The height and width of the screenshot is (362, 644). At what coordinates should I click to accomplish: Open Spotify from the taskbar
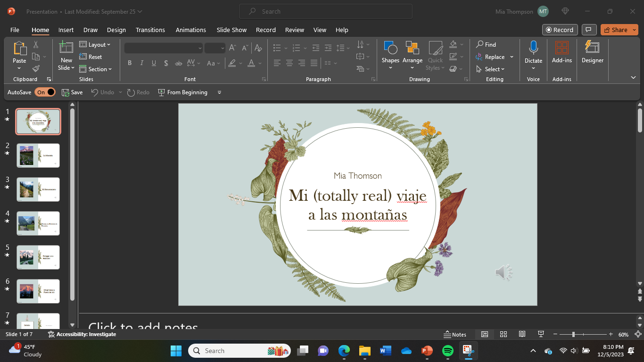pos(448,351)
